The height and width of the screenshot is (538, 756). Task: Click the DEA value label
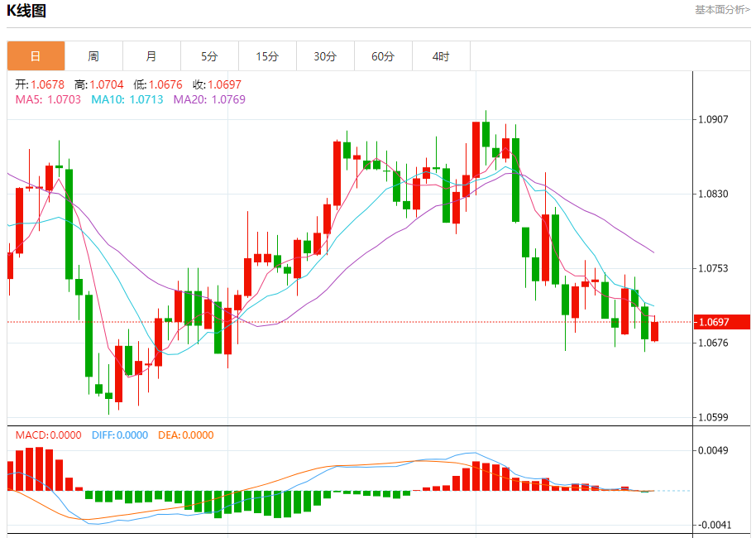pos(185,435)
